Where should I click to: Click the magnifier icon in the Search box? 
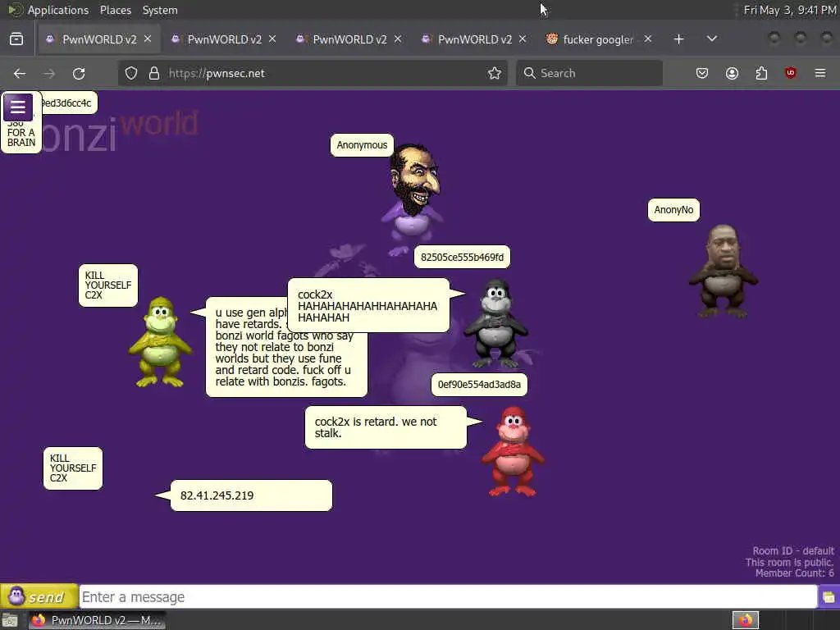[x=530, y=73]
